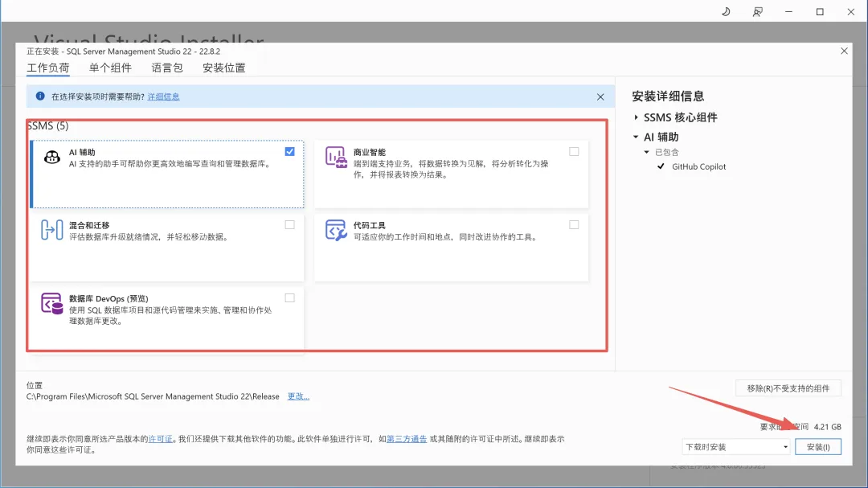Close the SSMS install dialog

click(844, 51)
